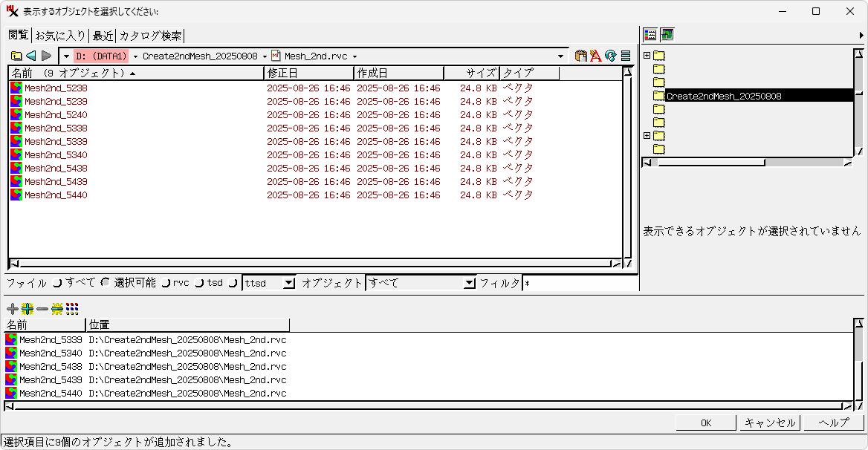
Task: Click the up-one-level folder icon
Action: (x=16, y=56)
